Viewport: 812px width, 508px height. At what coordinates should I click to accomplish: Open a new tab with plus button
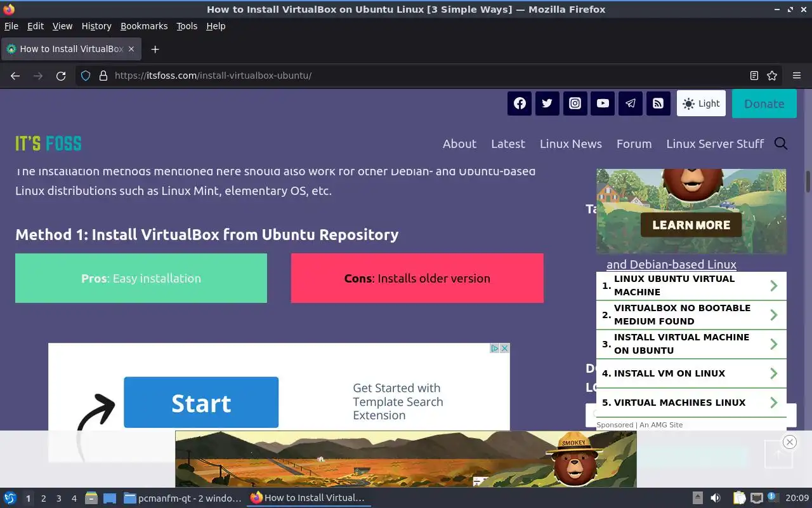155,49
